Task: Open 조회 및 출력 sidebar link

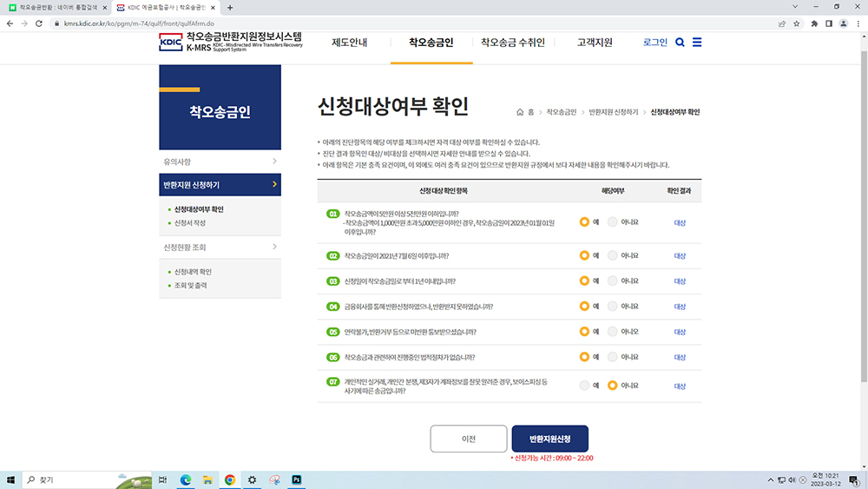Action: pyautogui.click(x=190, y=285)
